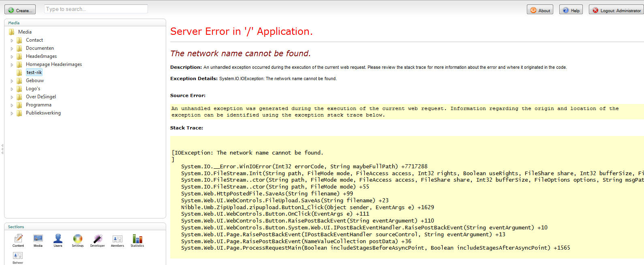Open the Media section icon
644x265 pixels.
tap(38, 239)
